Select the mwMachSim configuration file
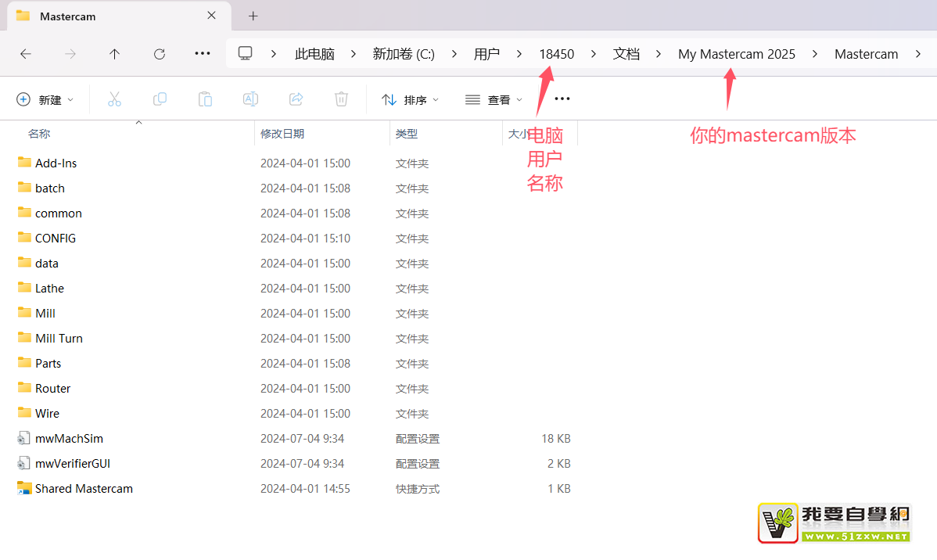This screenshot has width=937, height=560. tap(69, 439)
